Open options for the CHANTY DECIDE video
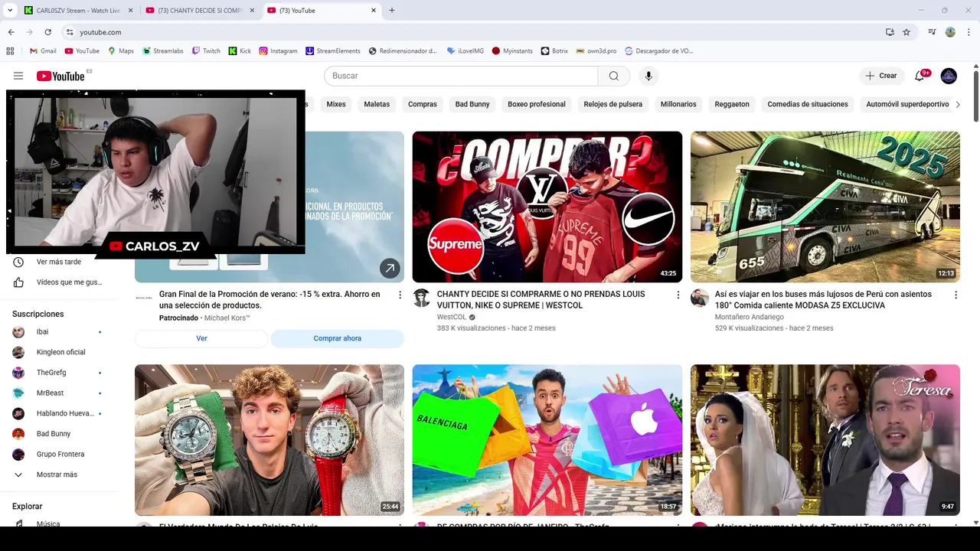 pyautogui.click(x=678, y=295)
